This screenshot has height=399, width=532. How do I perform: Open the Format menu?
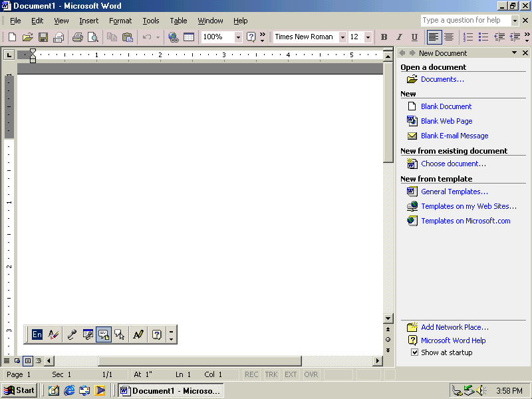120,21
